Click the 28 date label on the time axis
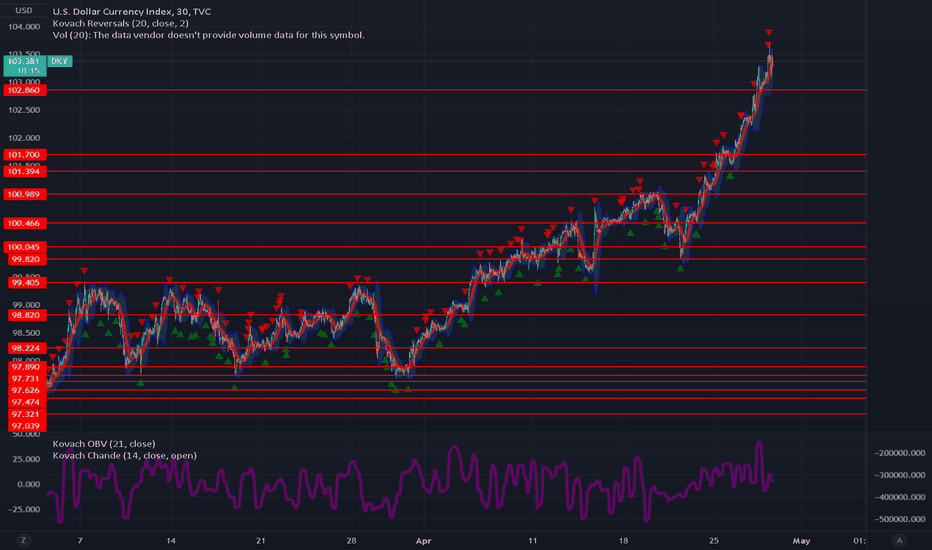The height and width of the screenshot is (550, 932). [351, 540]
